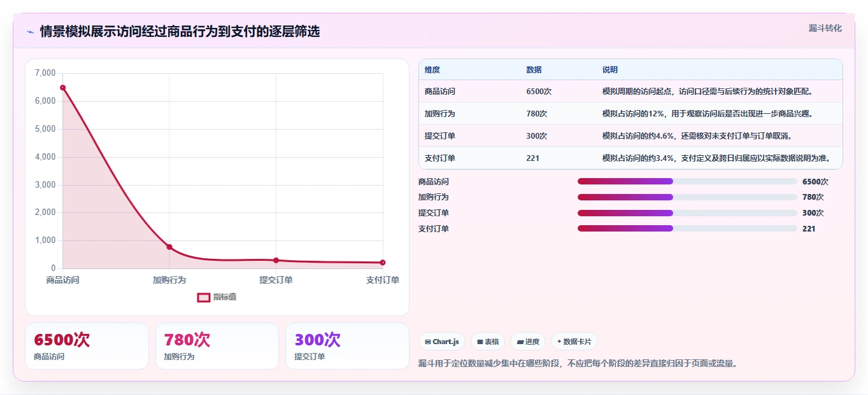
Task: Click the 支付订单 data point on chart
Action: click(383, 263)
